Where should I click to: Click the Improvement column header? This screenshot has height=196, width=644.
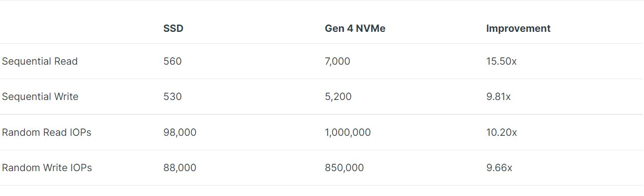pyautogui.click(x=518, y=28)
